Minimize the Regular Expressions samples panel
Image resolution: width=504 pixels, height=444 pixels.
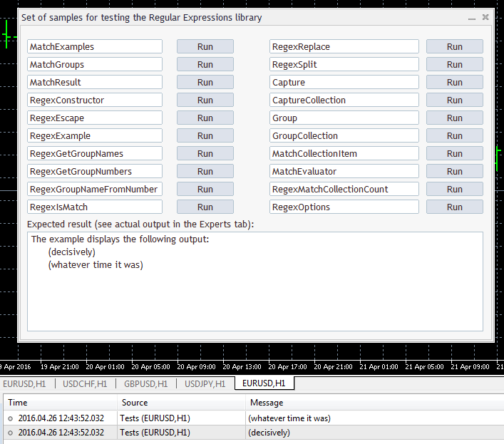[x=471, y=18]
